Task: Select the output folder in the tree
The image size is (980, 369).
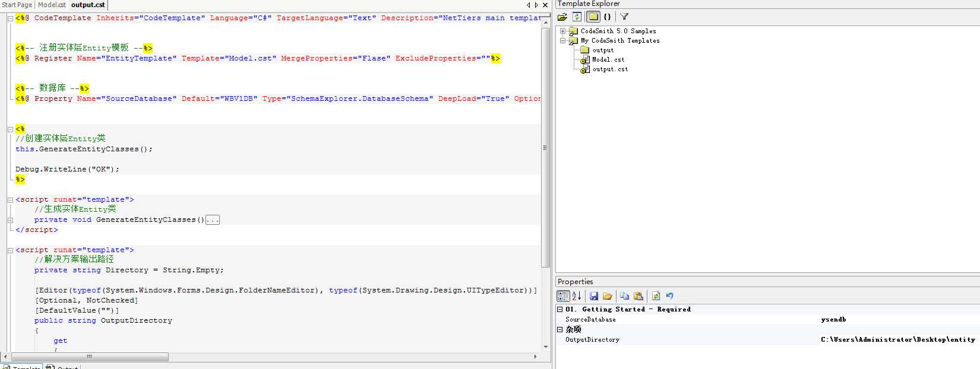Action: tap(603, 50)
